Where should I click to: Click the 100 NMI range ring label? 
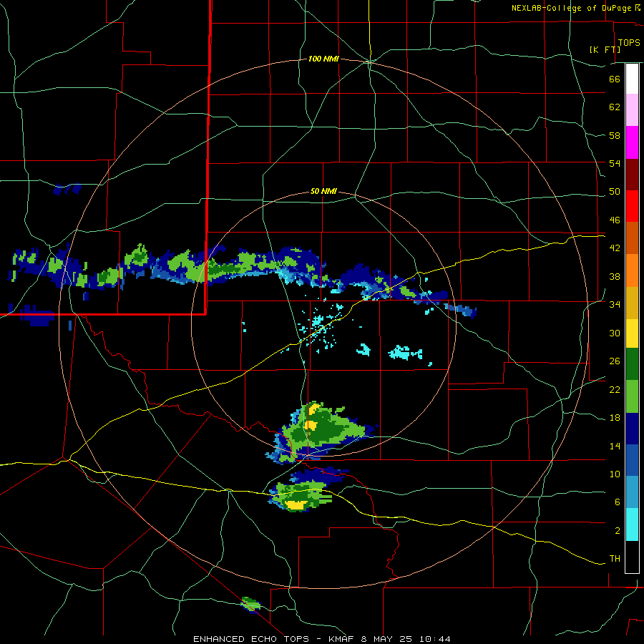click(323, 59)
